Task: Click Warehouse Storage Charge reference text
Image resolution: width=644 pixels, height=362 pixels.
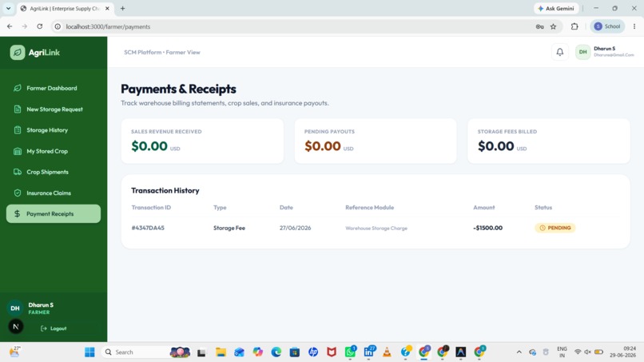Action: (376, 228)
